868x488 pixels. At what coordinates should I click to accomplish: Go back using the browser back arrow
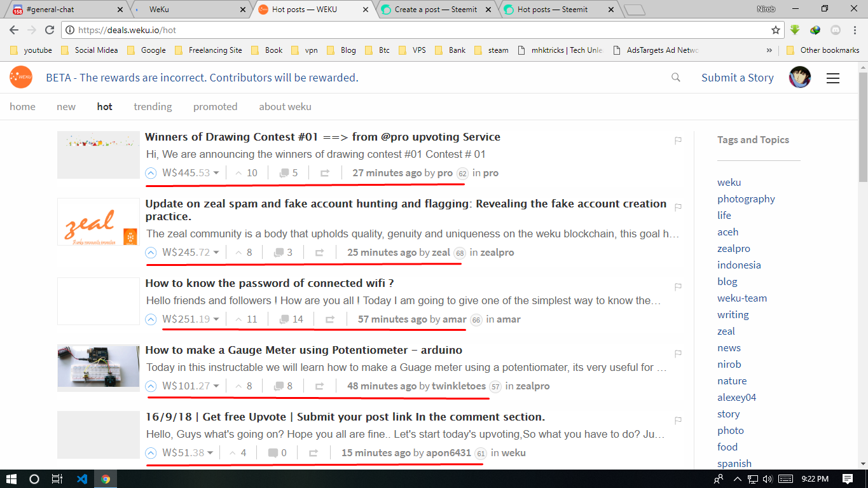tap(14, 30)
